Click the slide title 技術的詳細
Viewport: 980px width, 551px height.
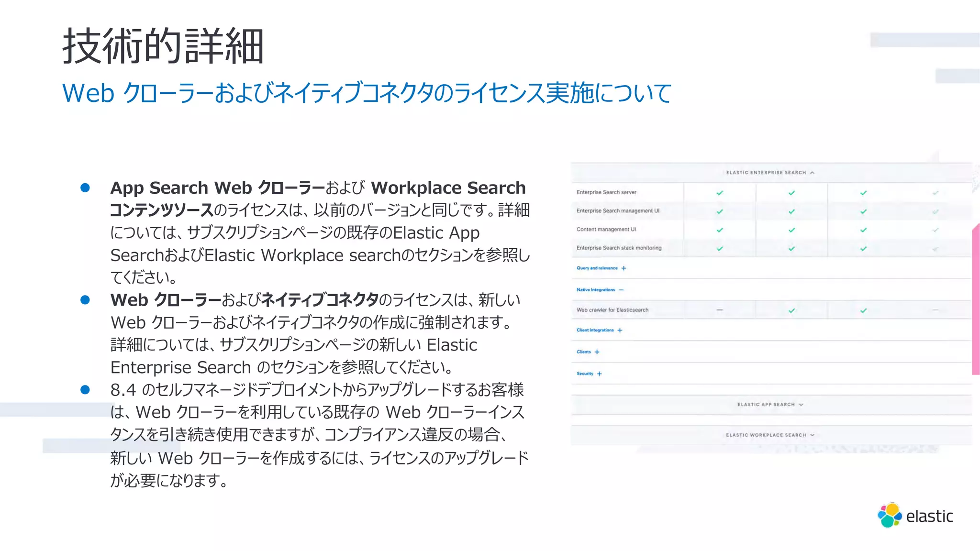163,46
